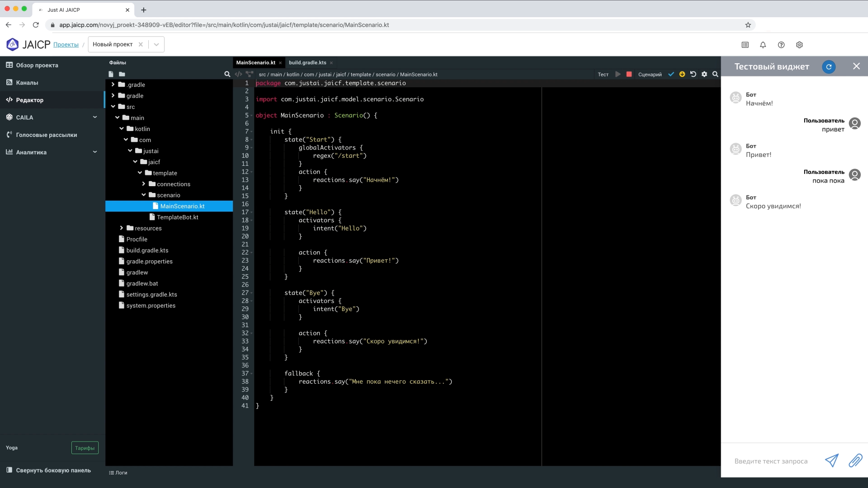Switch to code view icon
The height and width of the screenshot is (488, 868).
coord(238,74)
